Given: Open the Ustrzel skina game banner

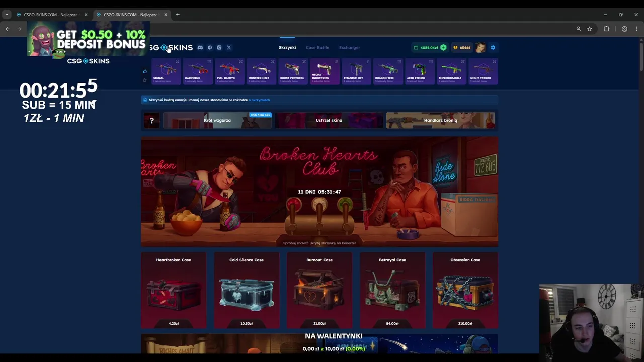Looking at the screenshot, I should coord(329,120).
